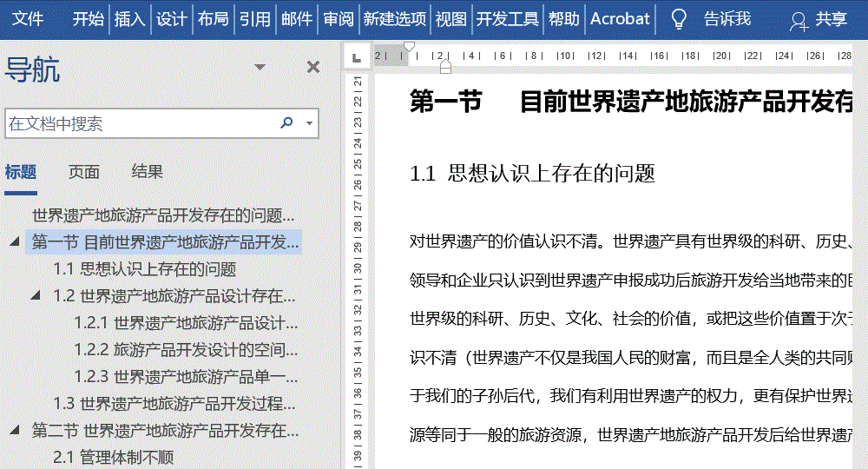Select the 标题 navigation tab

21,172
